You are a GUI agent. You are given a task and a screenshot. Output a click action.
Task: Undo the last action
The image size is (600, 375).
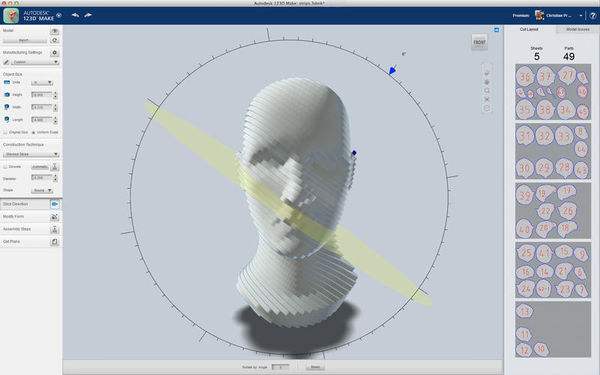point(75,15)
